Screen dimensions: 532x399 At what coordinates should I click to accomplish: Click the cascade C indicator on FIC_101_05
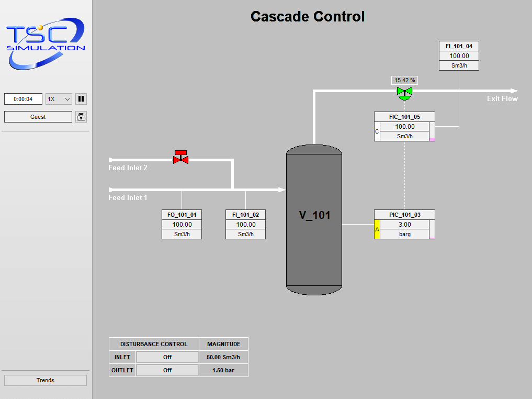point(377,132)
